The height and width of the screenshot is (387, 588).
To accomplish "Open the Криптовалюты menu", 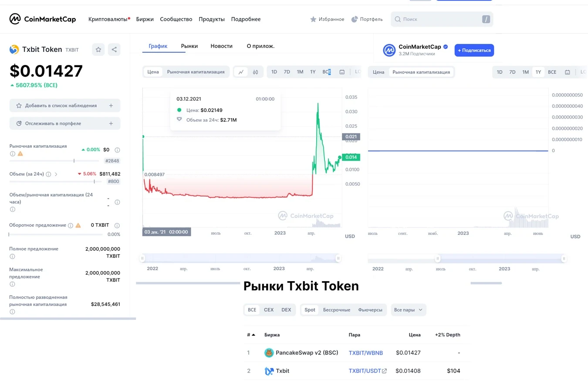I will pyautogui.click(x=108, y=19).
